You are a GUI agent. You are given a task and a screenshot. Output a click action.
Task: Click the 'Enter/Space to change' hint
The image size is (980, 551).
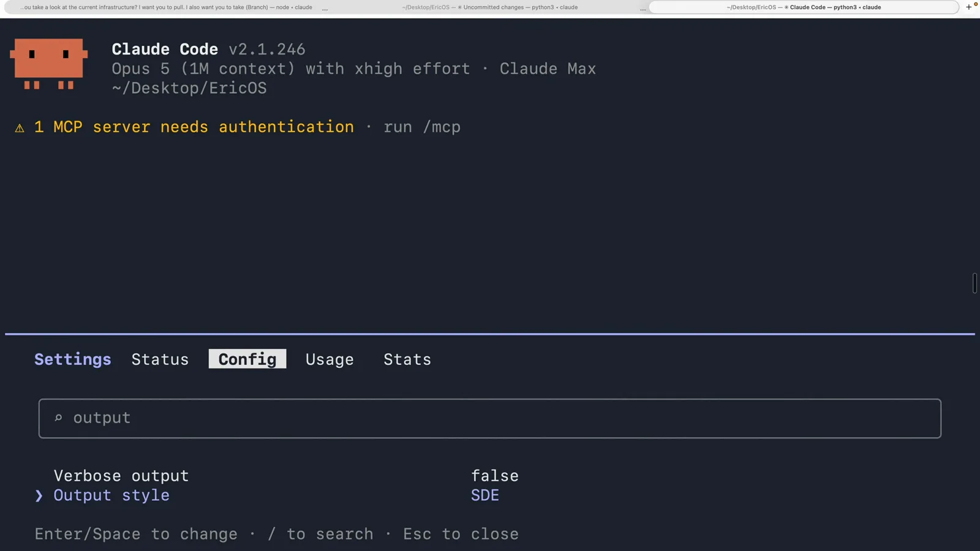(136, 534)
